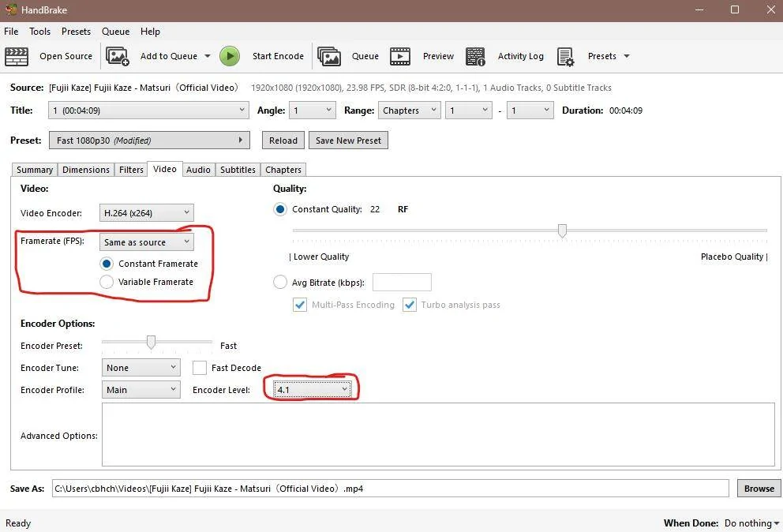This screenshot has height=532, width=783.
Task: Open the File menu
Action: pos(11,32)
